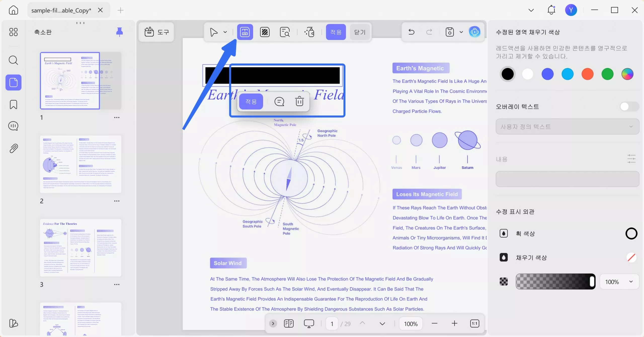This screenshot has width=644, height=337.
Task: Redo the last action
Action: [x=429, y=32]
